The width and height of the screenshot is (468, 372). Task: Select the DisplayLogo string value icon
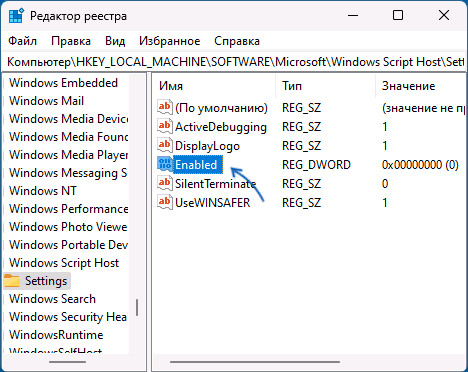tap(165, 145)
